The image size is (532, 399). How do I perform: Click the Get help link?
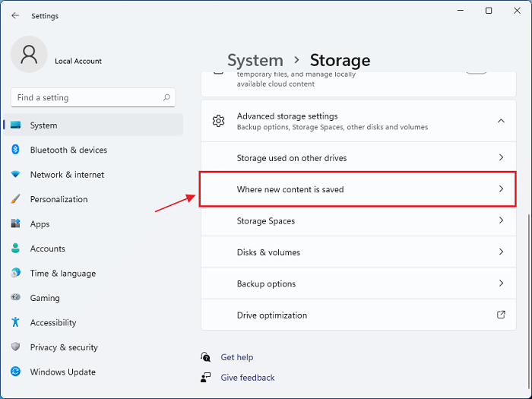click(x=236, y=357)
